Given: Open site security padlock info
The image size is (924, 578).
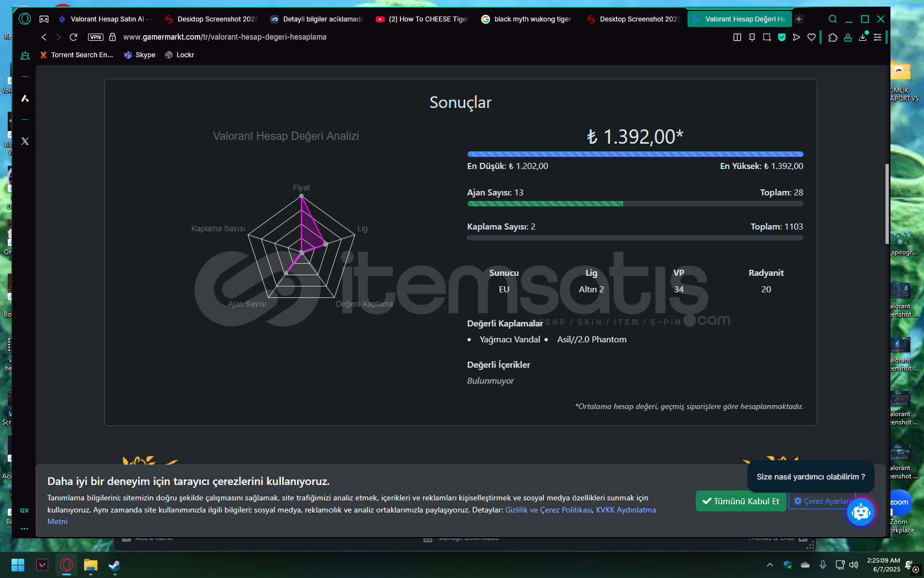Looking at the screenshot, I should pyautogui.click(x=112, y=37).
